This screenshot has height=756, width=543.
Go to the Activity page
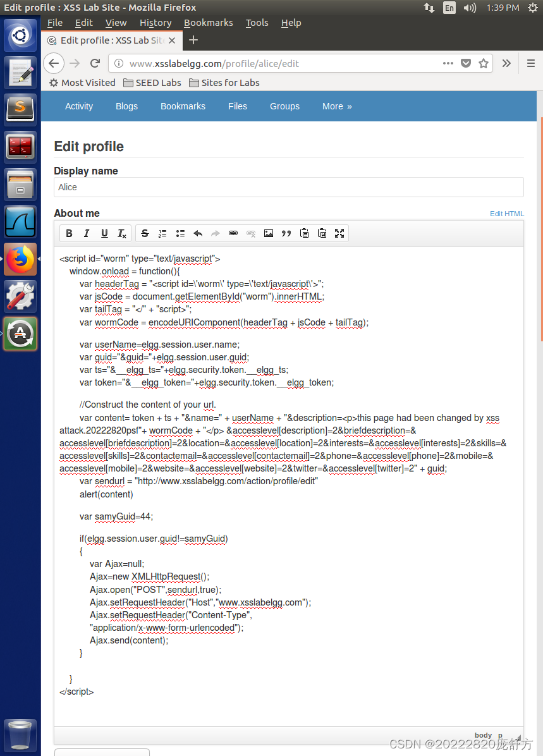79,106
